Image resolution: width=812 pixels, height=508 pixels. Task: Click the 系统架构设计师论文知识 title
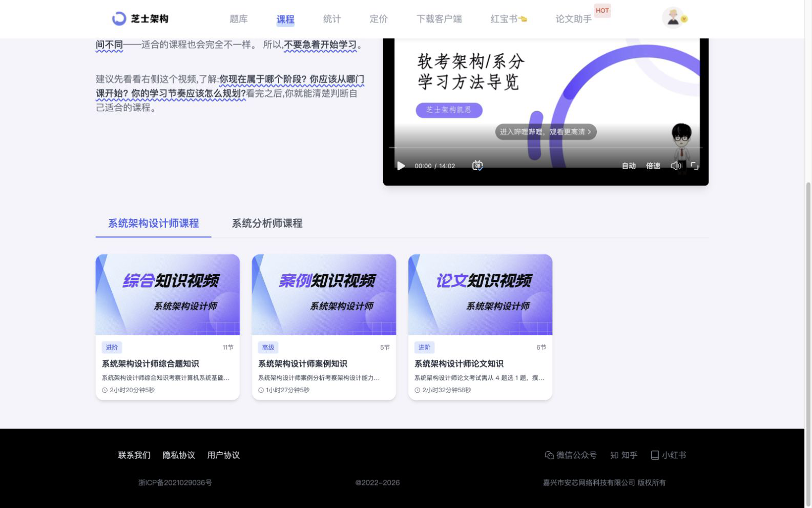[x=459, y=364]
